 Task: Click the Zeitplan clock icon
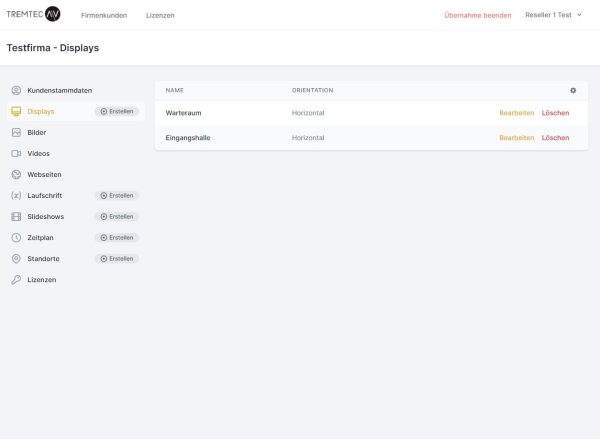click(x=16, y=237)
